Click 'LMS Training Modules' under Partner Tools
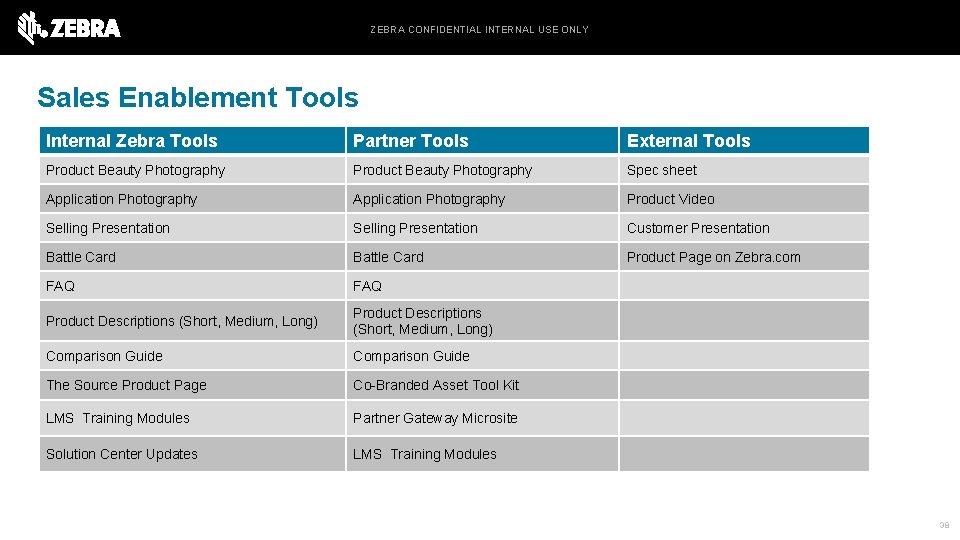960x540 pixels. click(482, 454)
